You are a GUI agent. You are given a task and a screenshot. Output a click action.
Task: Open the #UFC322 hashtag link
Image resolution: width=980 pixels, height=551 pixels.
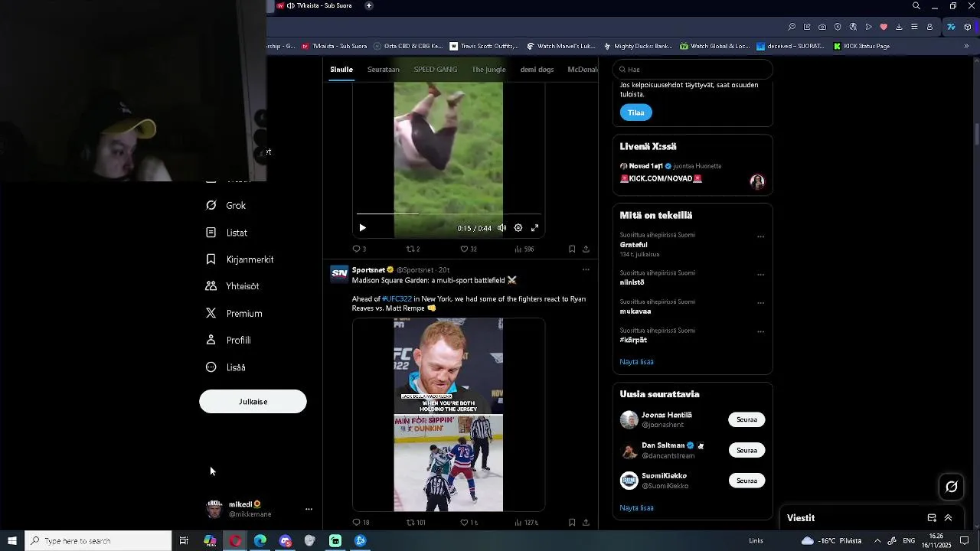pos(397,299)
